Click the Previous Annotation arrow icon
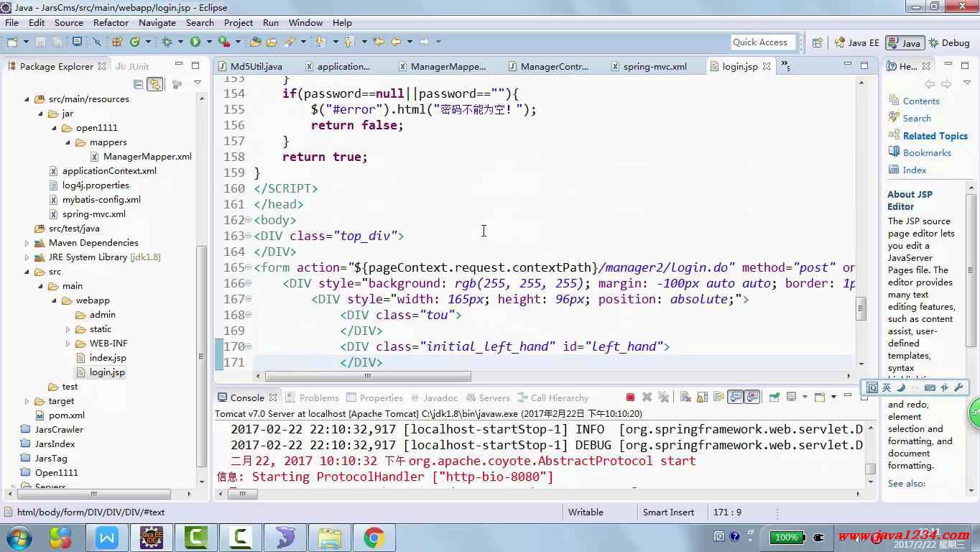This screenshot has height=552, width=980. tap(348, 42)
